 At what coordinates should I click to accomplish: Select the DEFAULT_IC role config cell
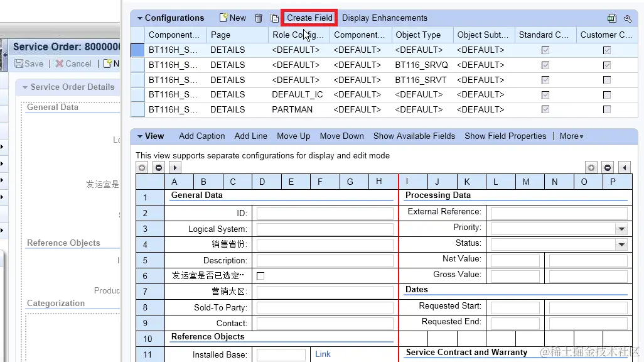pyautogui.click(x=299, y=95)
